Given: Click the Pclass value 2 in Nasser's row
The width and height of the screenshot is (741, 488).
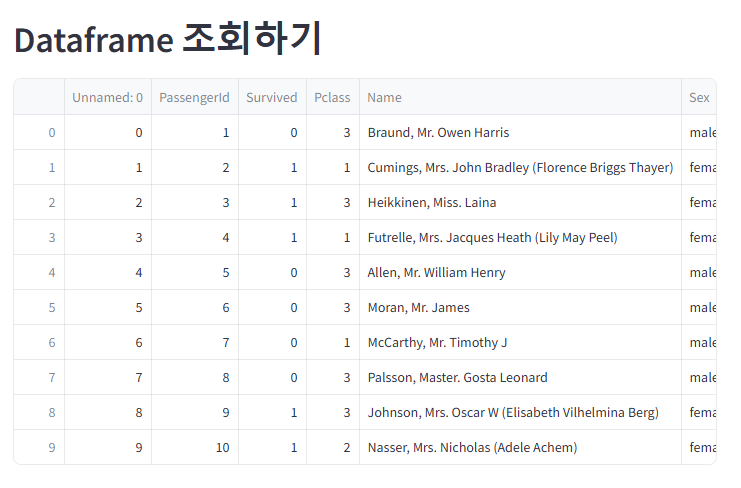Looking at the screenshot, I should [x=333, y=447].
